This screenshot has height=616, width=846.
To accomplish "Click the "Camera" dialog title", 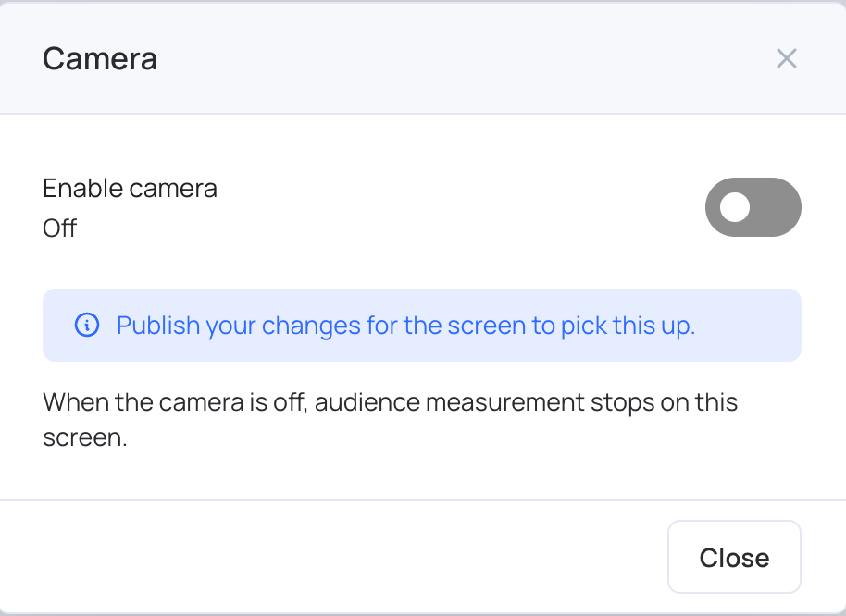I will [x=100, y=58].
